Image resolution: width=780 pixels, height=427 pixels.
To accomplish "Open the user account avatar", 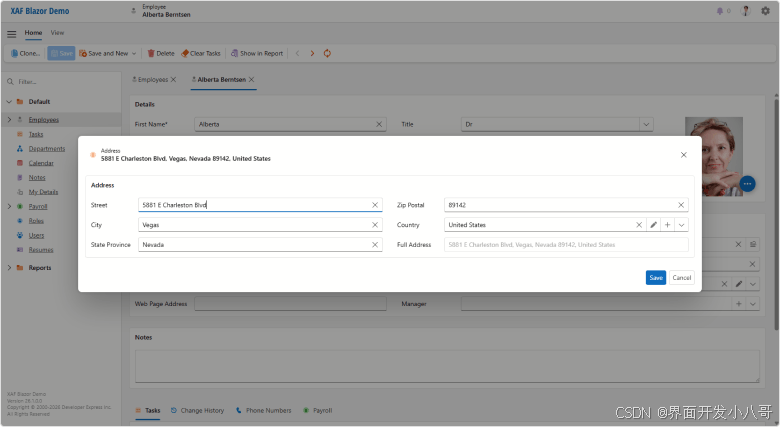I will click(745, 11).
